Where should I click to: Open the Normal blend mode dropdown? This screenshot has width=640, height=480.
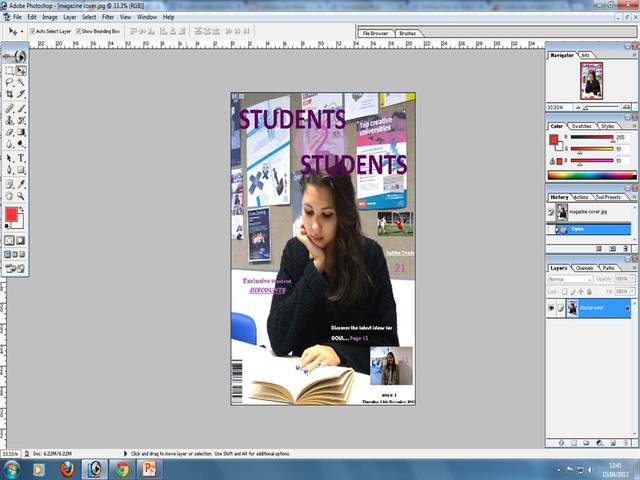pos(570,279)
